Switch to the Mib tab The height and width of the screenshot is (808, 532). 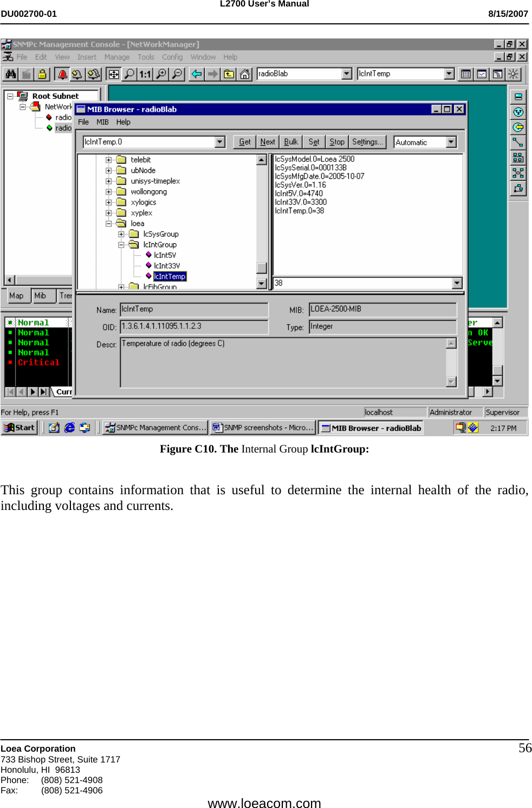coord(40,295)
